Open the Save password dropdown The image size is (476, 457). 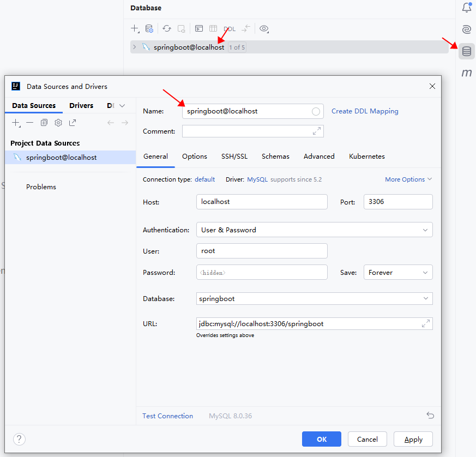pyautogui.click(x=397, y=272)
